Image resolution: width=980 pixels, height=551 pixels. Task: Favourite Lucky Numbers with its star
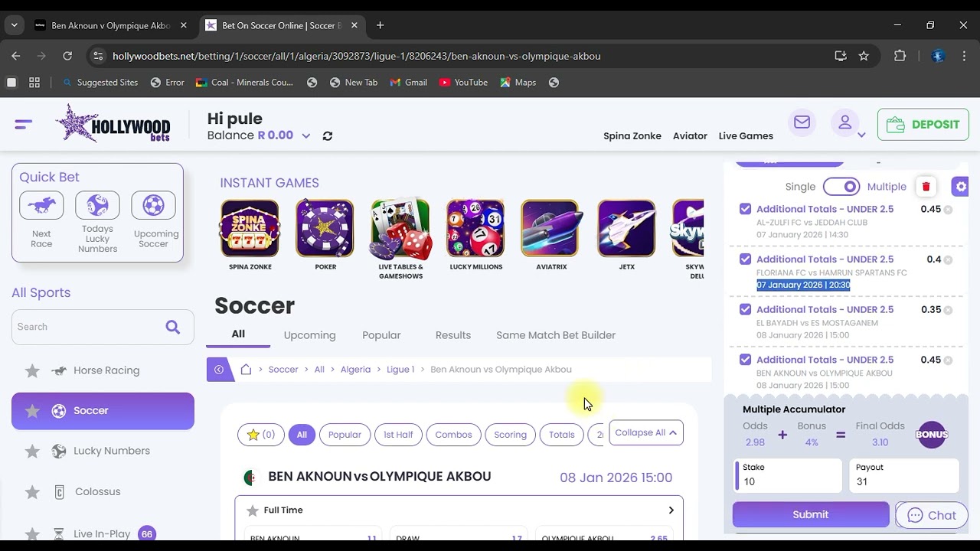(x=32, y=452)
